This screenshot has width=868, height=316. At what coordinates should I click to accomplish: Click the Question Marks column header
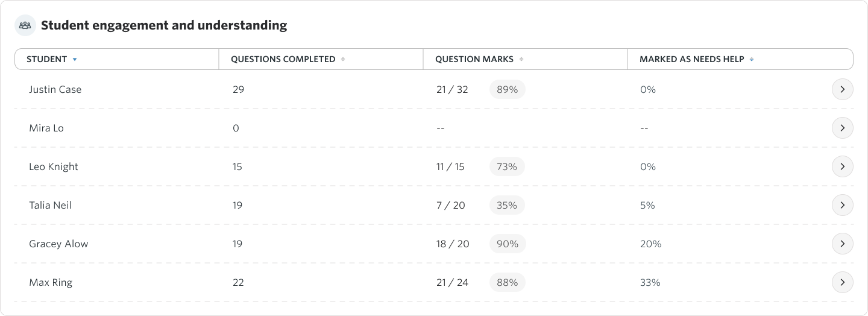coord(526,59)
